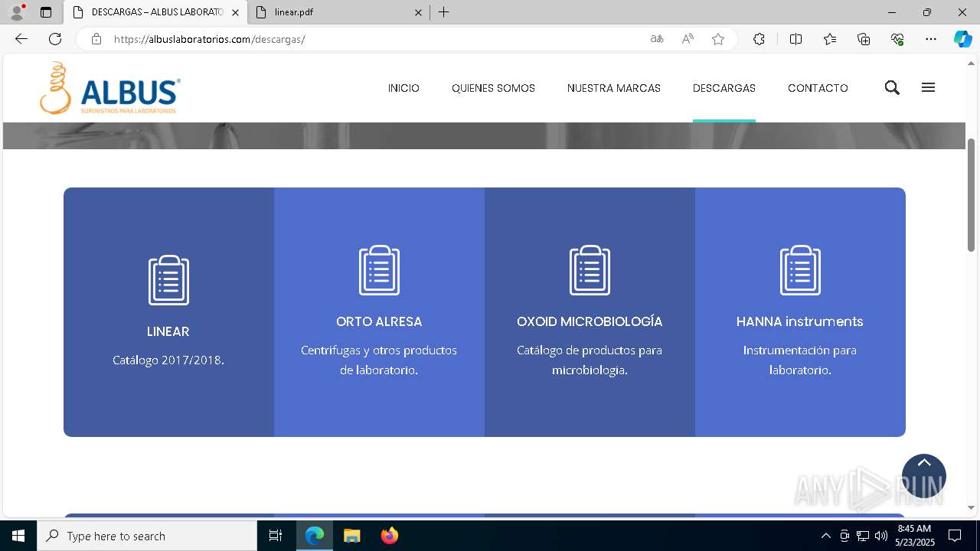Open the notifications action center
980x551 pixels.
point(955,536)
